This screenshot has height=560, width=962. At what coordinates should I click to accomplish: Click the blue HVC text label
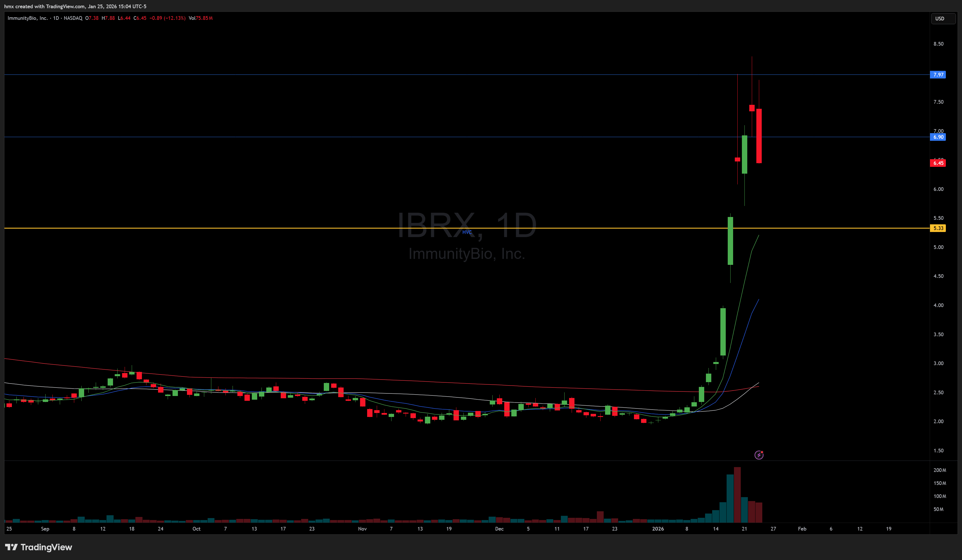467,232
